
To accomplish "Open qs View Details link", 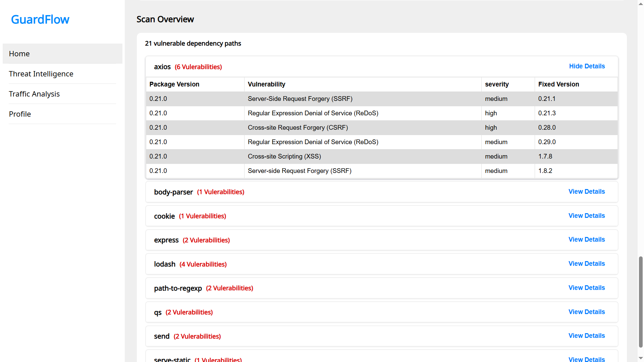I will tap(586, 312).
